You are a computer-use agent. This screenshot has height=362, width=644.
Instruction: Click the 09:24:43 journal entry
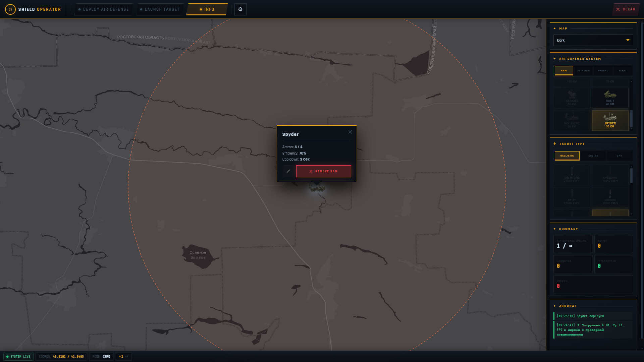coord(593,330)
